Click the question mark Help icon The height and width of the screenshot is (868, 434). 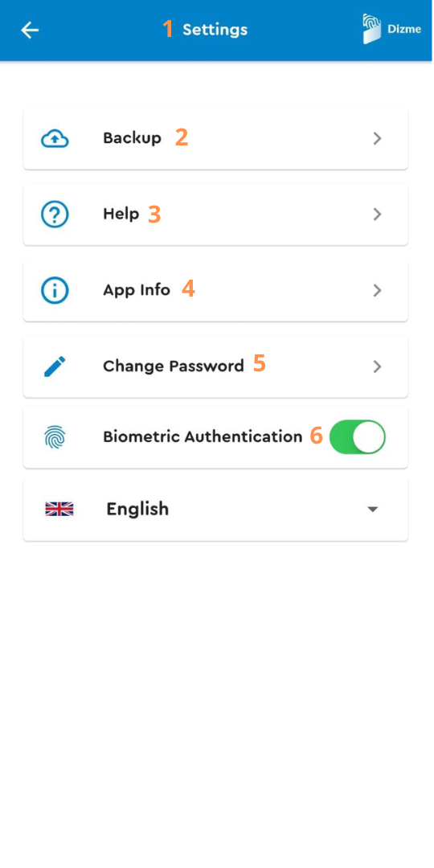point(55,215)
